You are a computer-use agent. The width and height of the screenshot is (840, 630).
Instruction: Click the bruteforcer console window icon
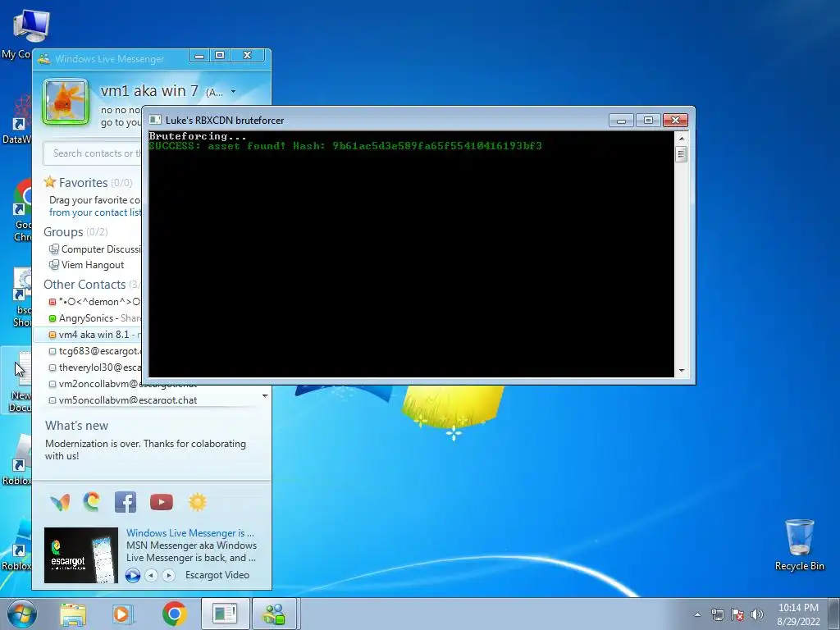pyautogui.click(x=155, y=120)
